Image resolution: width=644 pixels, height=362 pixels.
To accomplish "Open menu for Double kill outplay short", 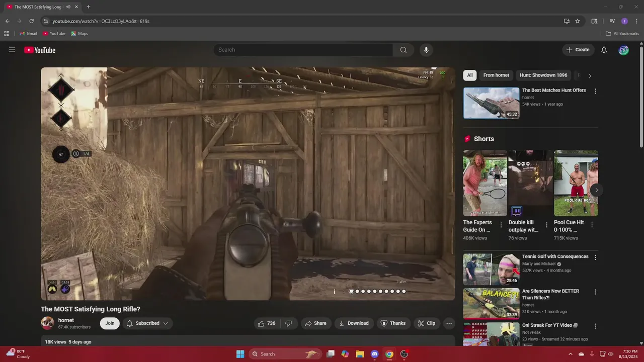I will pyautogui.click(x=546, y=225).
